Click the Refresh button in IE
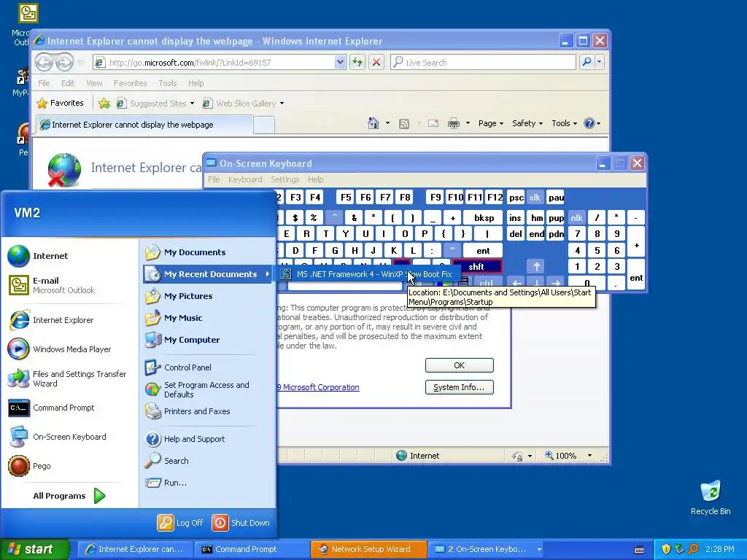This screenshot has height=560, width=747. click(x=357, y=62)
